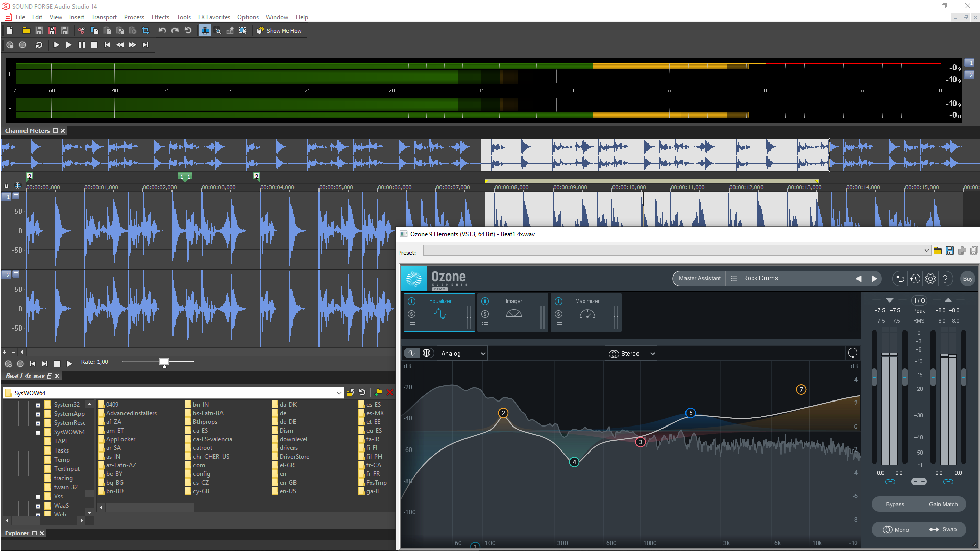Toggle the Maximizer module power

point(559,302)
